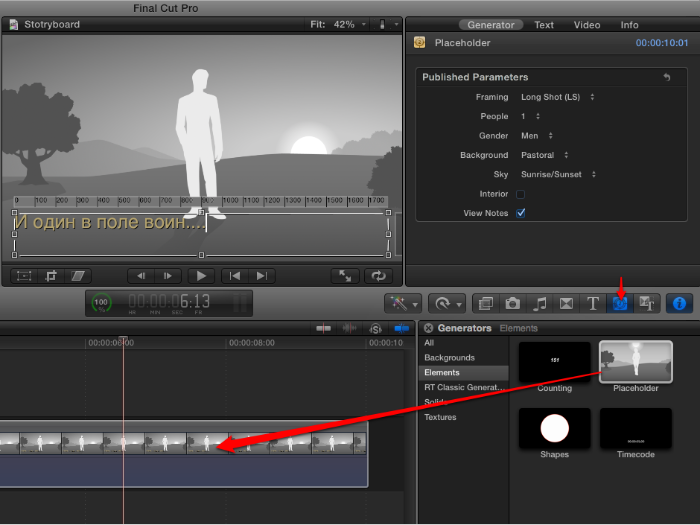Open the Sky dropdown (Sunrise/Sunset)
This screenshot has height=525, width=700.
pos(558,174)
